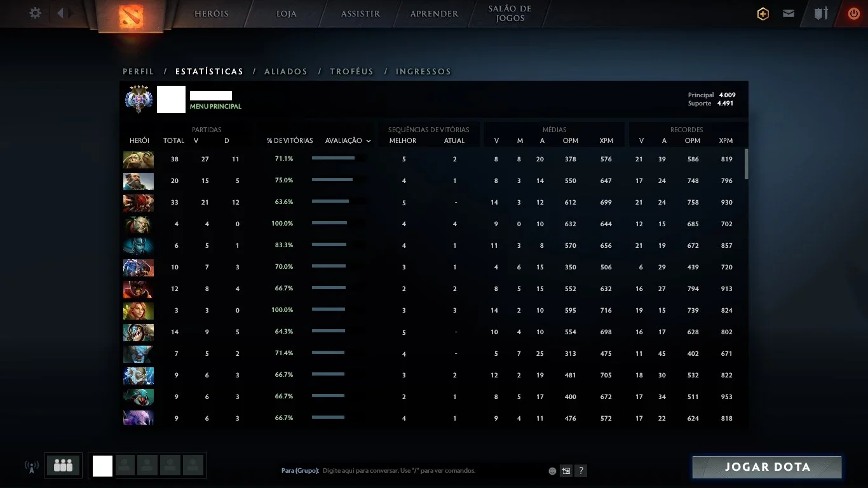
Task: Click the player avatar beside the medal
Action: coord(171,99)
